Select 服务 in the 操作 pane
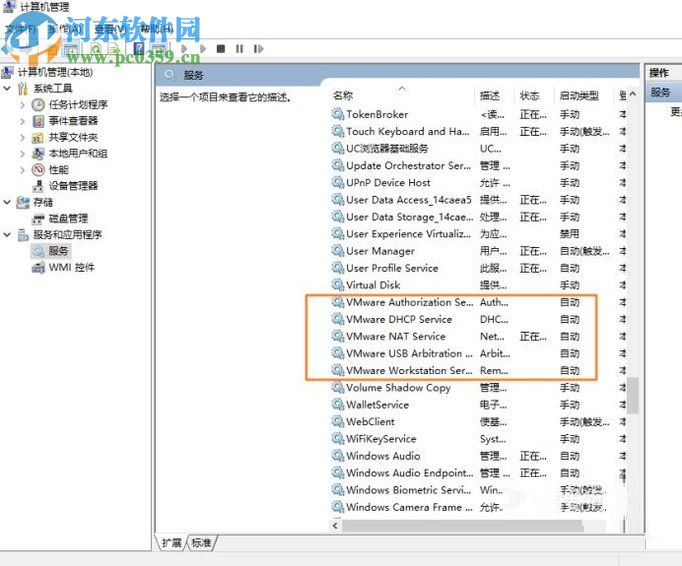 [660, 93]
